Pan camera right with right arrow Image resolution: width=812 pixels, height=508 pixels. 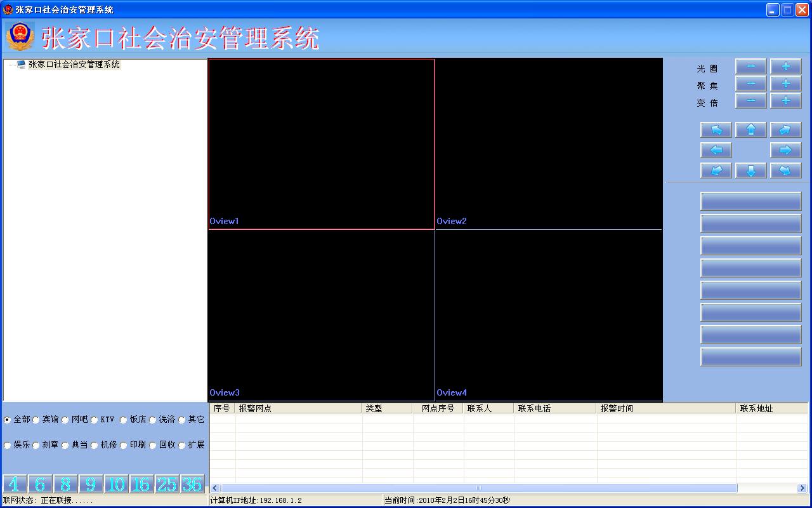pyautogui.click(x=786, y=150)
